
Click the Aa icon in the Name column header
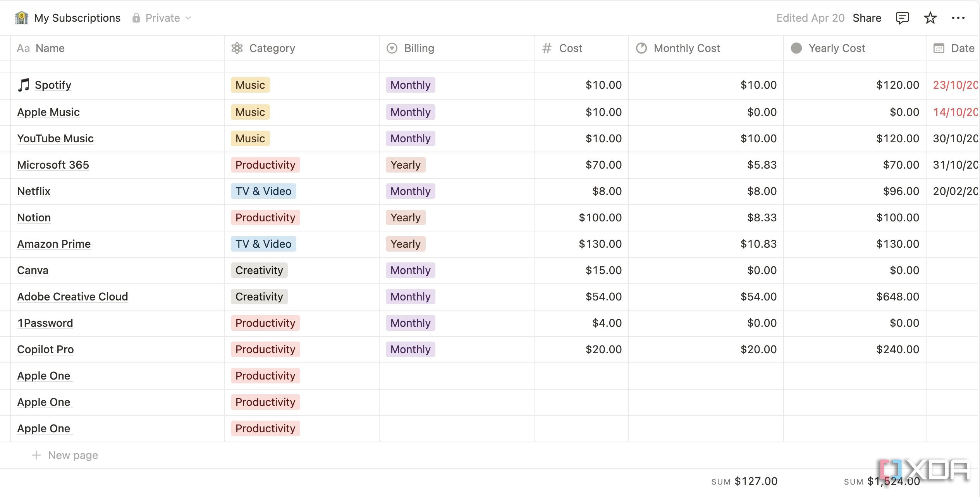click(x=23, y=48)
